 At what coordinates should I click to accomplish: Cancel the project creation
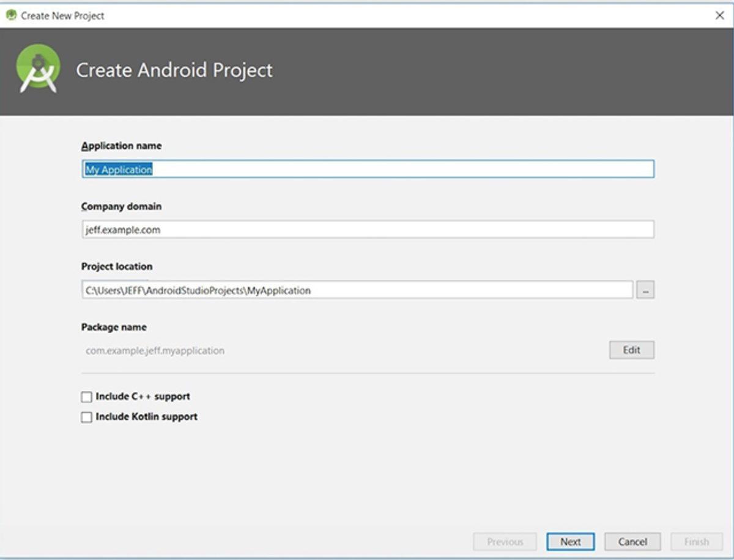tap(632, 542)
